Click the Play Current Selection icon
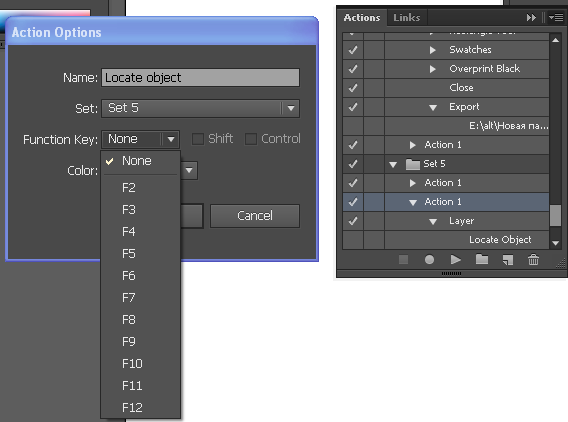The width and height of the screenshot is (568, 422). 455,259
